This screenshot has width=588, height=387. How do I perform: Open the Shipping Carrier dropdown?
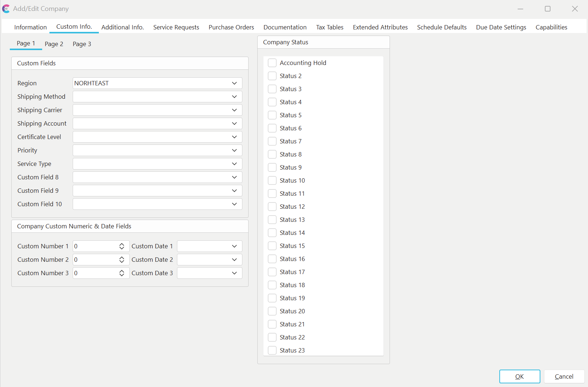click(234, 110)
